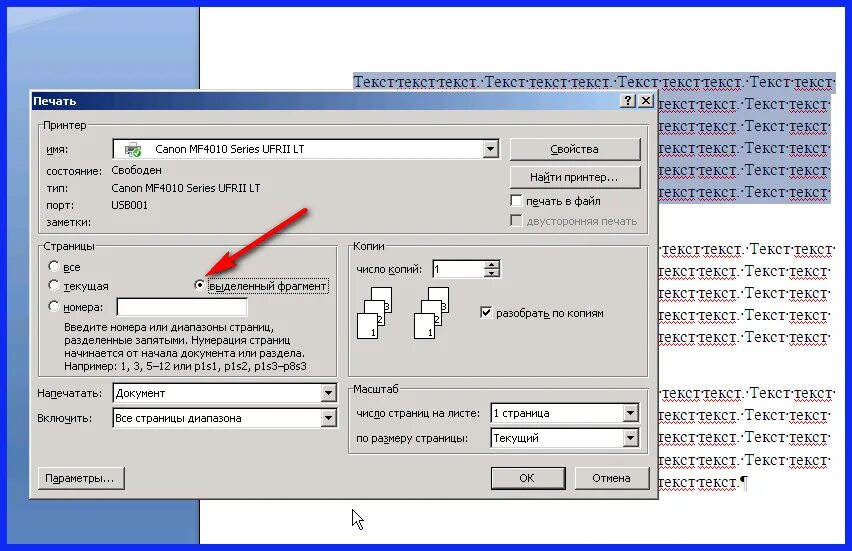Select the 'все' pages radio button

(53, 266)
